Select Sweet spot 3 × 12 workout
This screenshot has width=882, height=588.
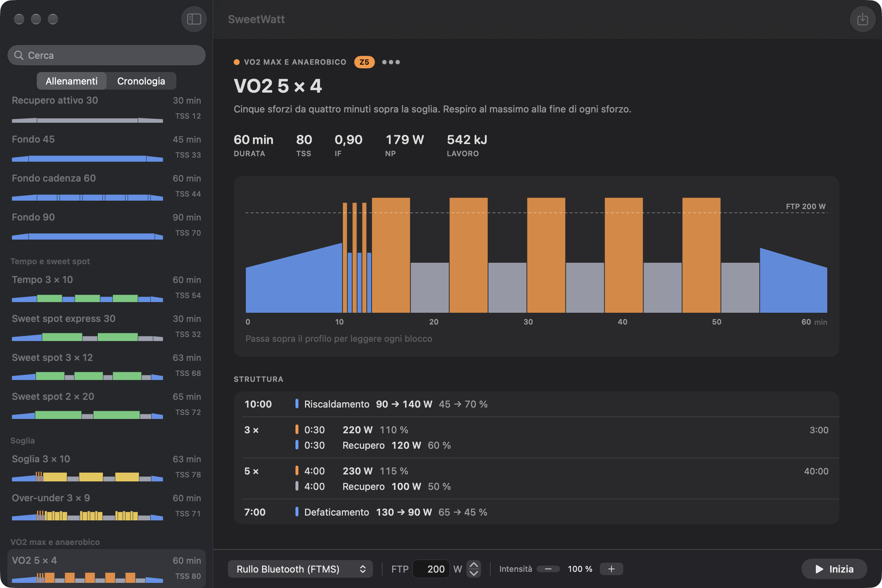(107, 367)
